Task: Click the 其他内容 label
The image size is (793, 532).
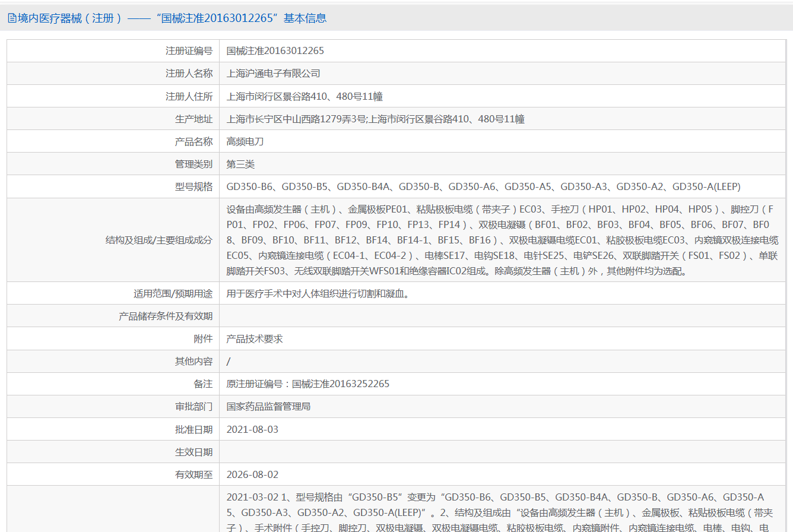Action: [194, 361]
